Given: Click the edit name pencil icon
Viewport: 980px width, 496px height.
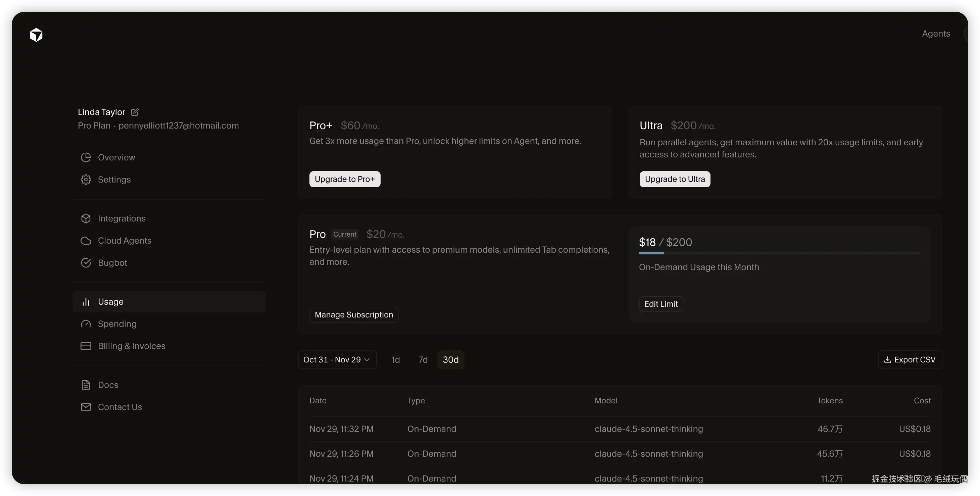Looking at the screenshot, I should click(135, 112).
